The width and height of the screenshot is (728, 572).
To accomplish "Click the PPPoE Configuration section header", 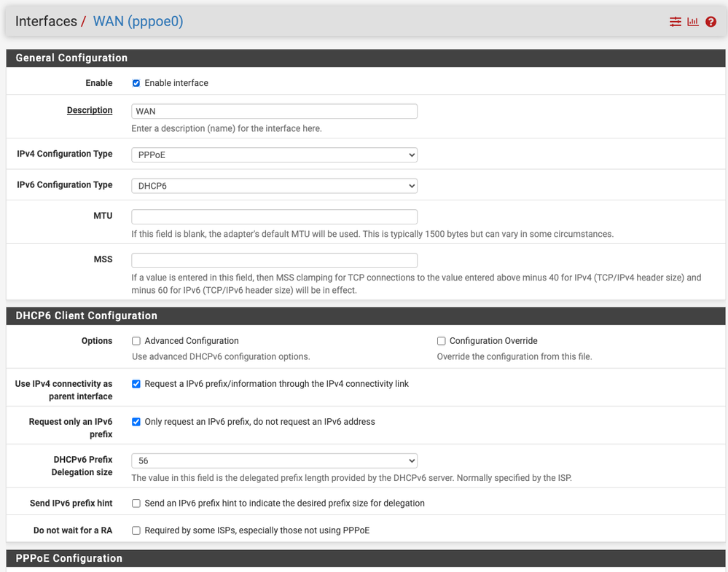I will (69, 558).
